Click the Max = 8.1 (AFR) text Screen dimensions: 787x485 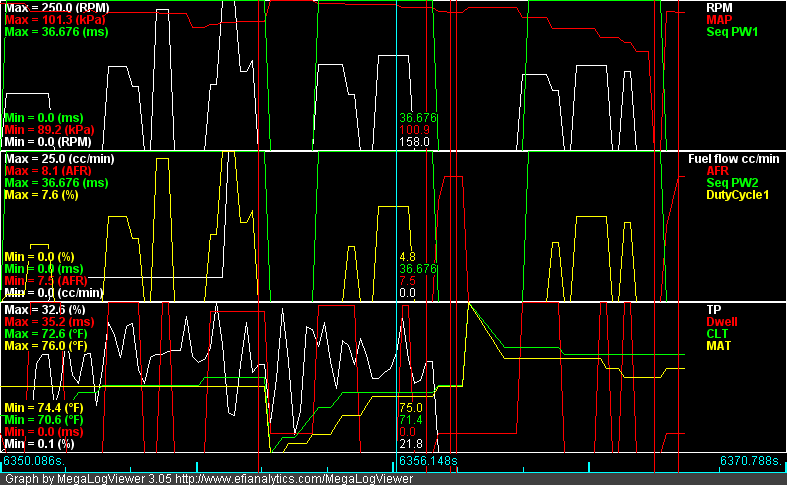click(x=48, y=171)
